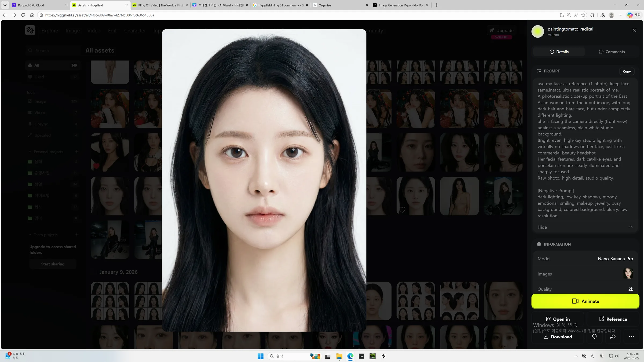Expand the Team projects section
Image resolution: width=644 pixels, height=362 pixels.
[30, 235]
